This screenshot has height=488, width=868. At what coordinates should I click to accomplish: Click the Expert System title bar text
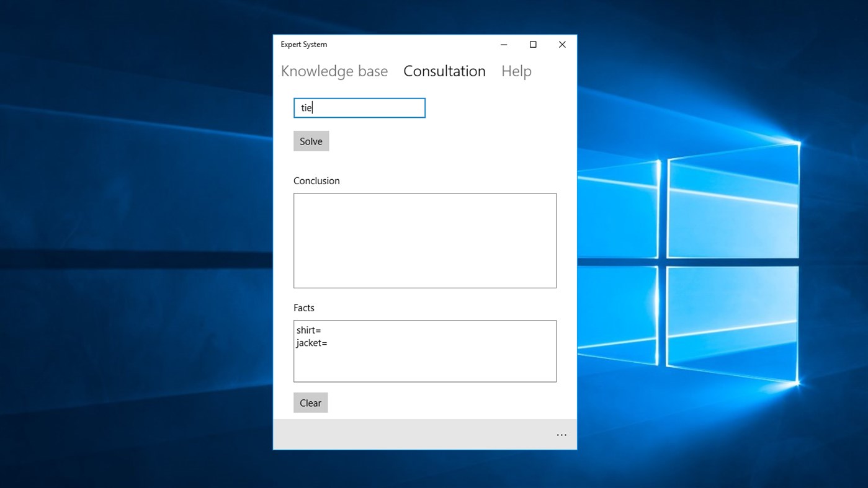(304, 44)
